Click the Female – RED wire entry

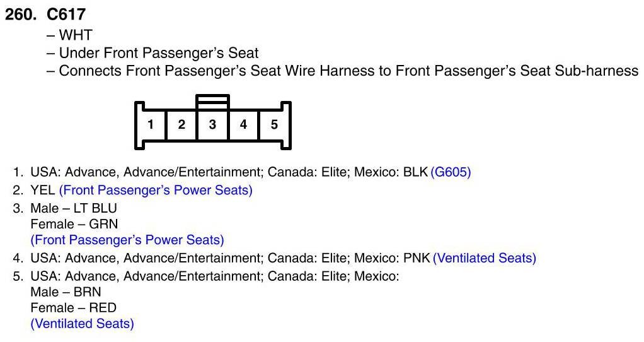click(x=73, y=308)
